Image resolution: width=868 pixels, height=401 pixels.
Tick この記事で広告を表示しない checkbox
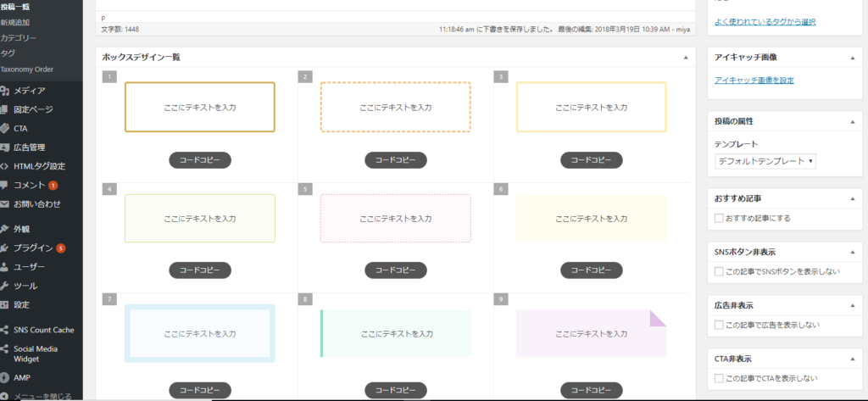[x=719, y=325]
